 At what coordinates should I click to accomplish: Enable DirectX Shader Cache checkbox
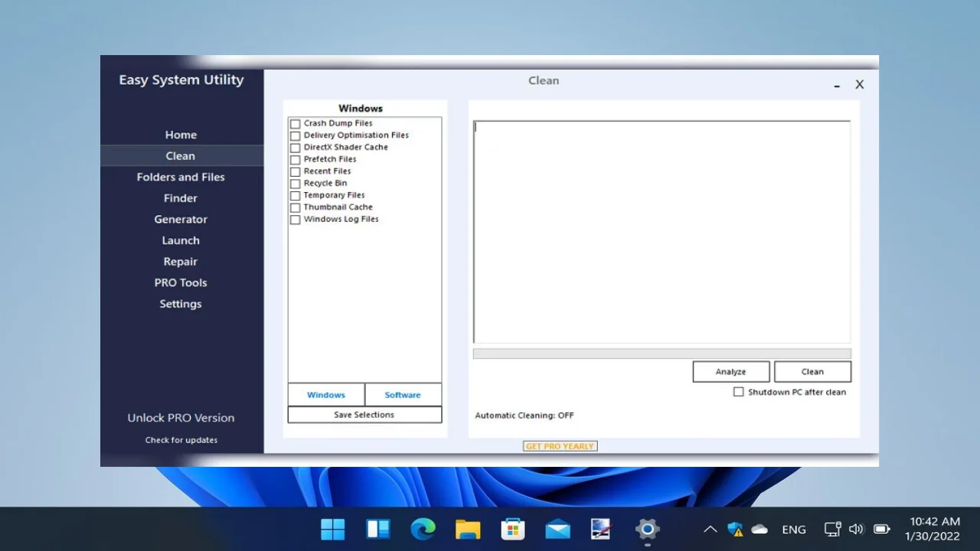point(295,148)
